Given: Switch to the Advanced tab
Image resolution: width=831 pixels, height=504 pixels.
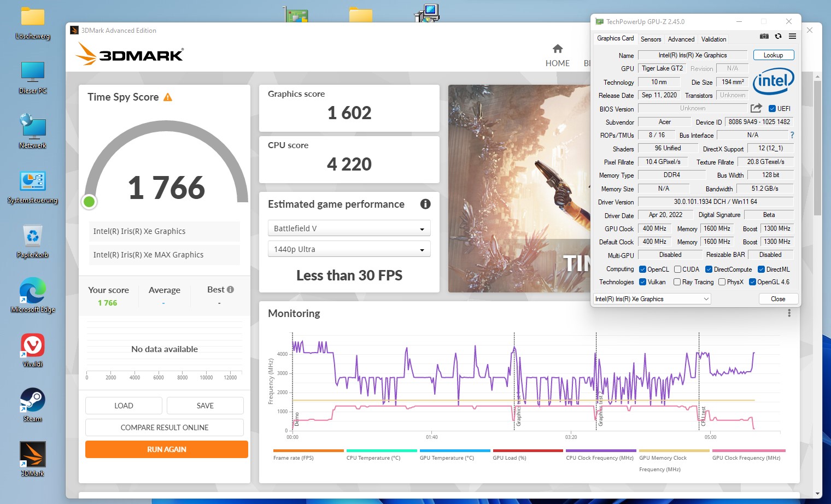Looking at the screenshot, I should pos(681,39).
